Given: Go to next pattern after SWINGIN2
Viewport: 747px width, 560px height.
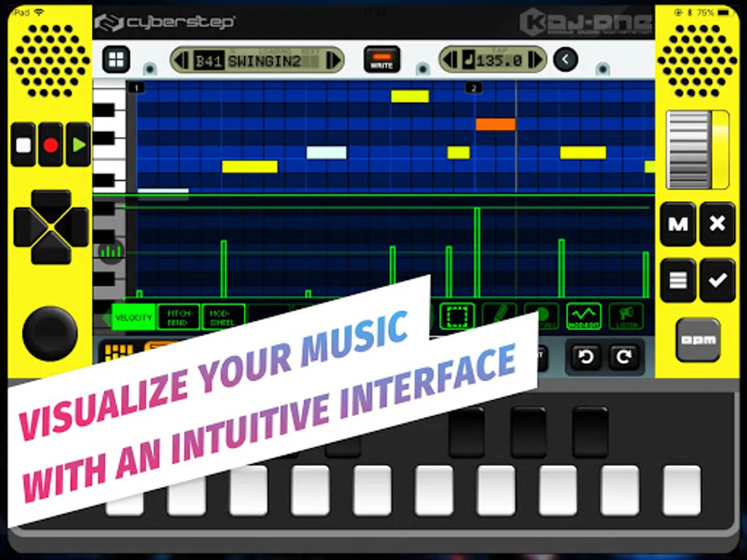Looking at the screenshot, I should click(333, 60).
